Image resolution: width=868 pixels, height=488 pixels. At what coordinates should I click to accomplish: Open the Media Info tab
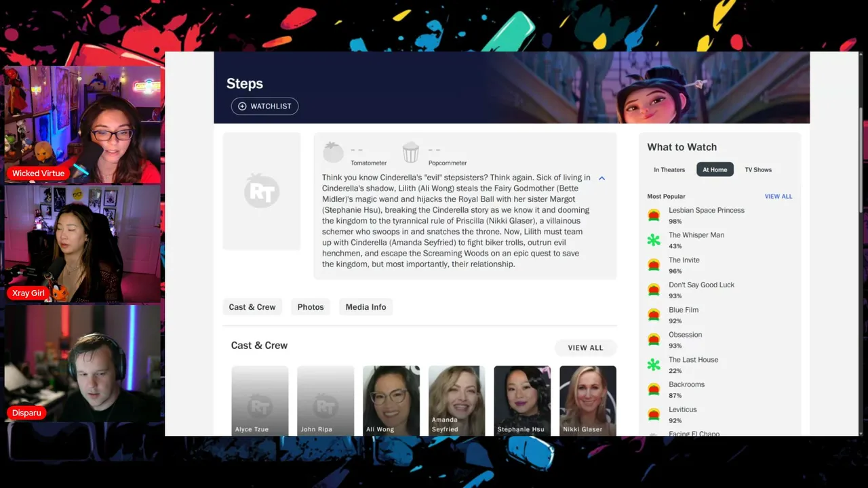(x=366, y=307)
